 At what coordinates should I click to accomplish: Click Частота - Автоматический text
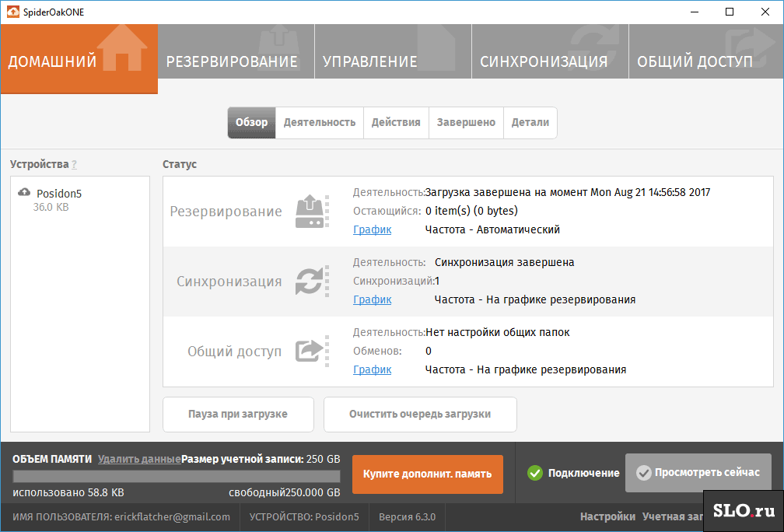point(492,229)
